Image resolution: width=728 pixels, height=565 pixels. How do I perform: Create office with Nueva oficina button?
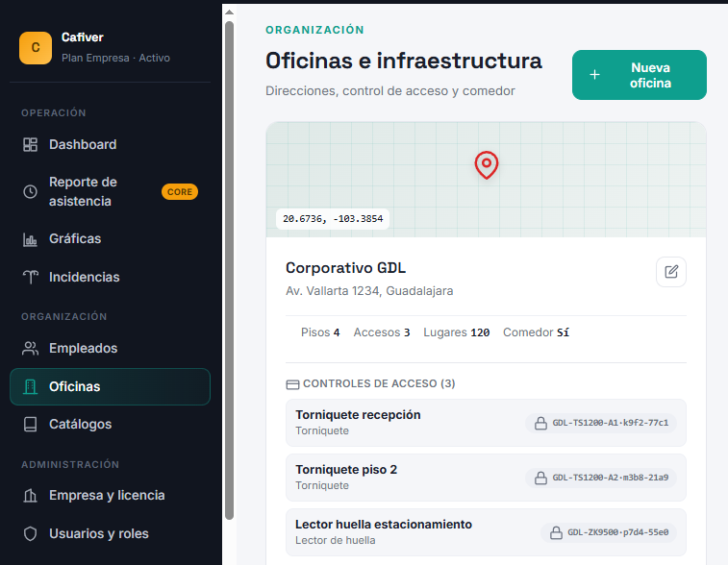pyautogui.click(x=640, y=75)
